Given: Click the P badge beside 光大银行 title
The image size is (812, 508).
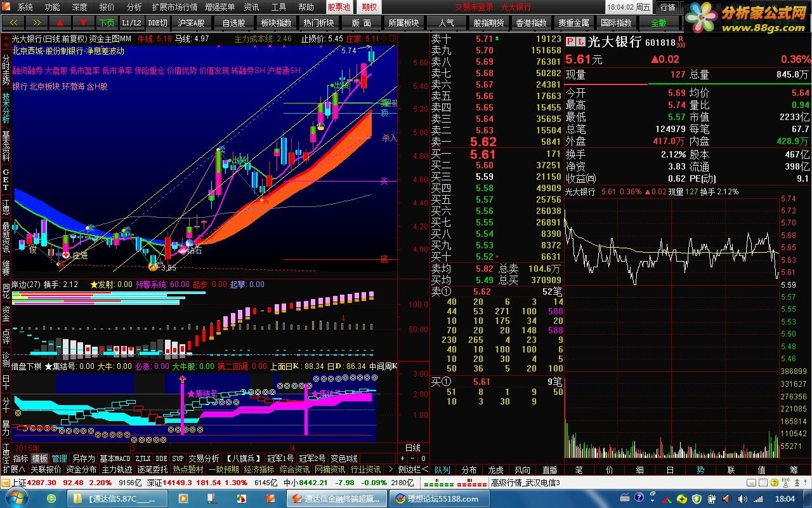Looking at the screenshot, I should pos(570,42).
